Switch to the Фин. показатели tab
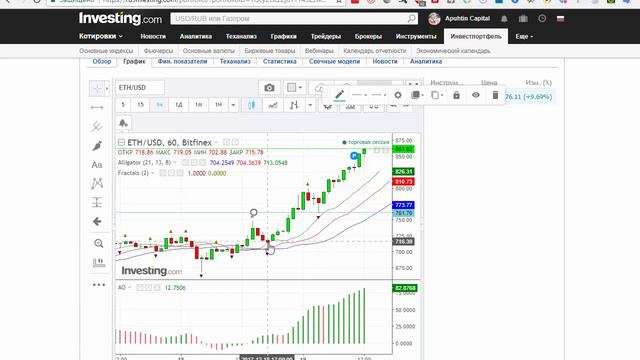 [182, 62]
